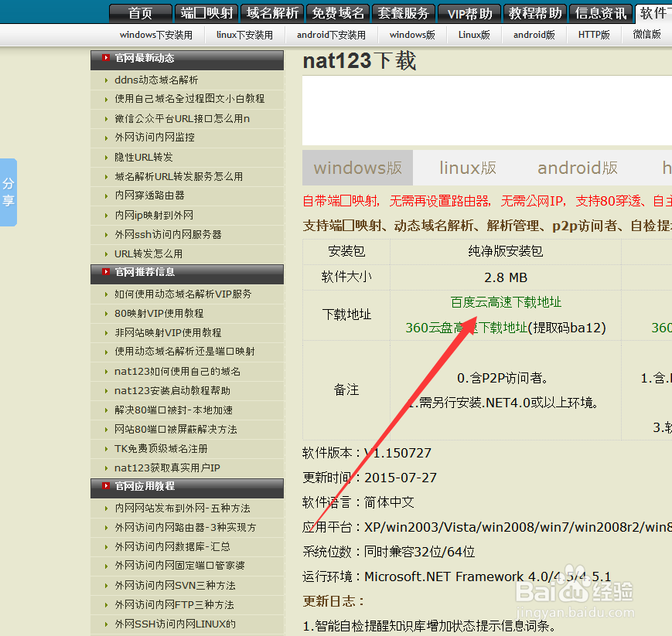Open 网站80端口被屏蔽解决方法 article

point(176,430)
